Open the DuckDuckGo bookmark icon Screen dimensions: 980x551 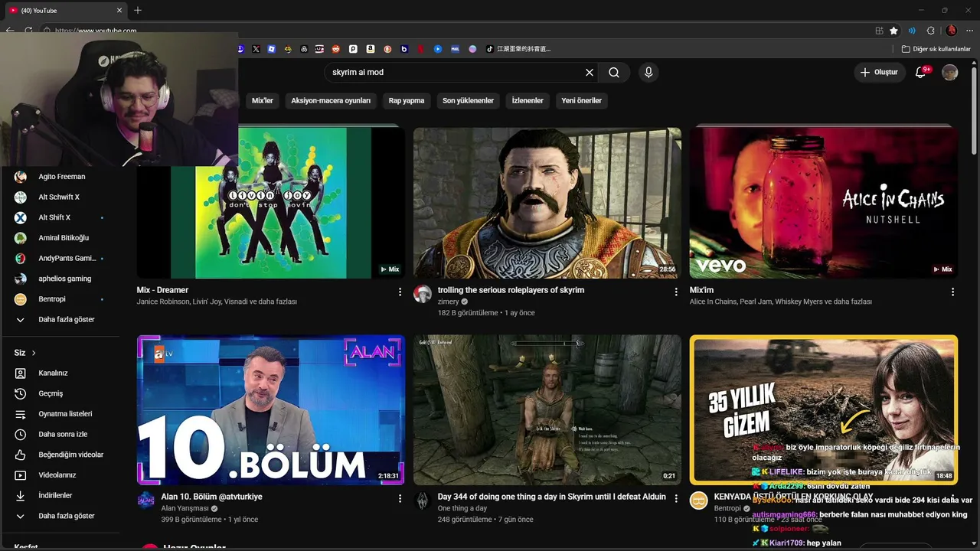tap(387, 49)
